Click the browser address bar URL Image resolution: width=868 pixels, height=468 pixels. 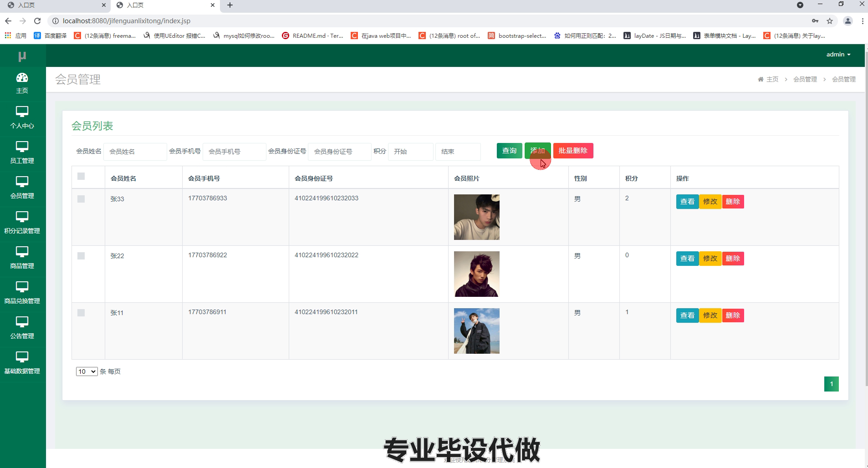(127, 21)
